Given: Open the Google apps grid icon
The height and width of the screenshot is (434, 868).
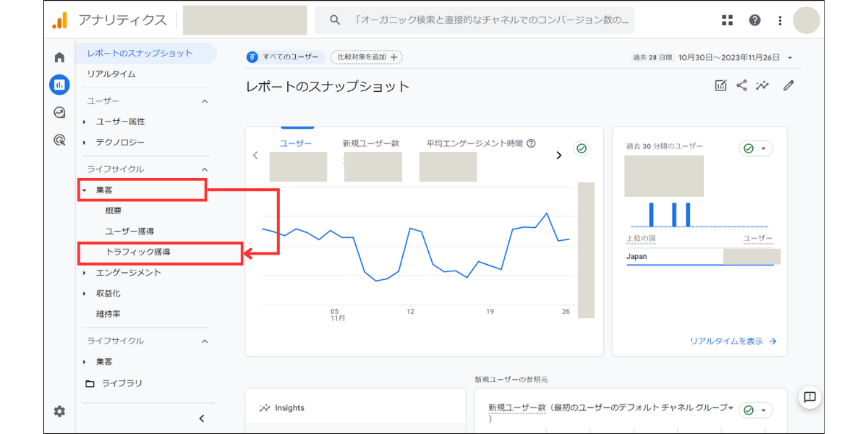Looking at the screenshot, I should pos(728,20).
